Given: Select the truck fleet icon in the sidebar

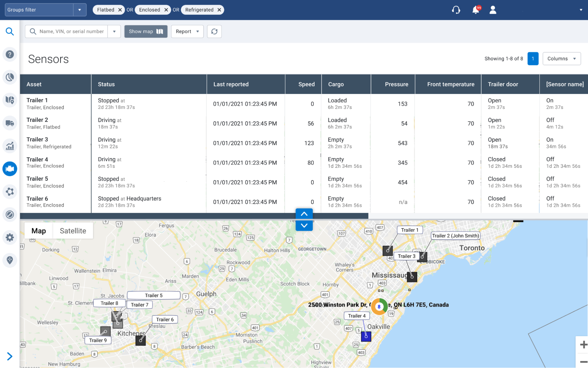Looking at the screenshot, I should point(10,123).
